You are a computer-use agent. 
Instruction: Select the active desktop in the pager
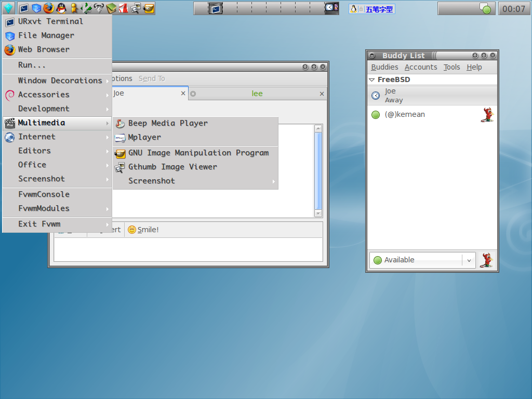tap(215, 8)
